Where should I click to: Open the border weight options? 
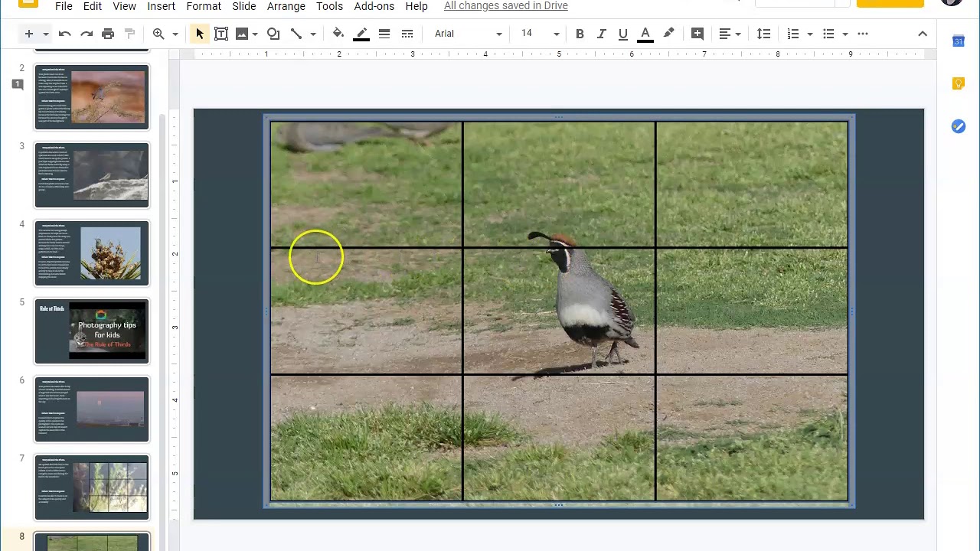[384, 34]
